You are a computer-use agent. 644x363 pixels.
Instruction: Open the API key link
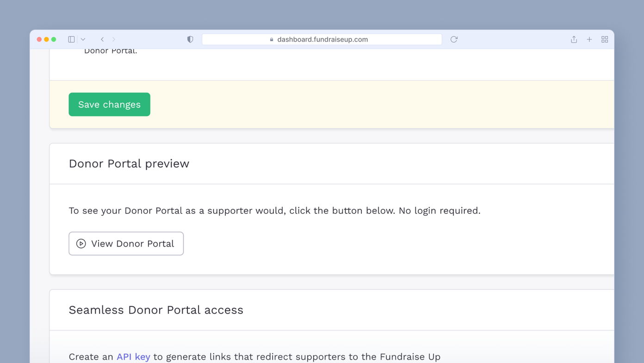(x=133, y=357)
